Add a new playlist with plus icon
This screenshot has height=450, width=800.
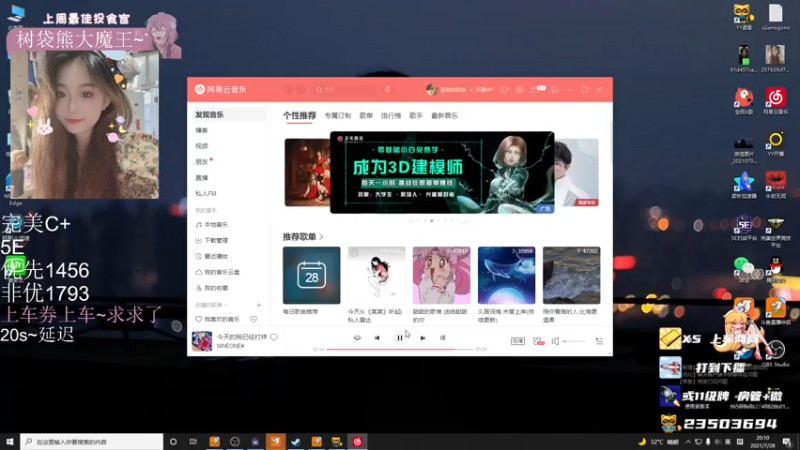tap(259, 305)
